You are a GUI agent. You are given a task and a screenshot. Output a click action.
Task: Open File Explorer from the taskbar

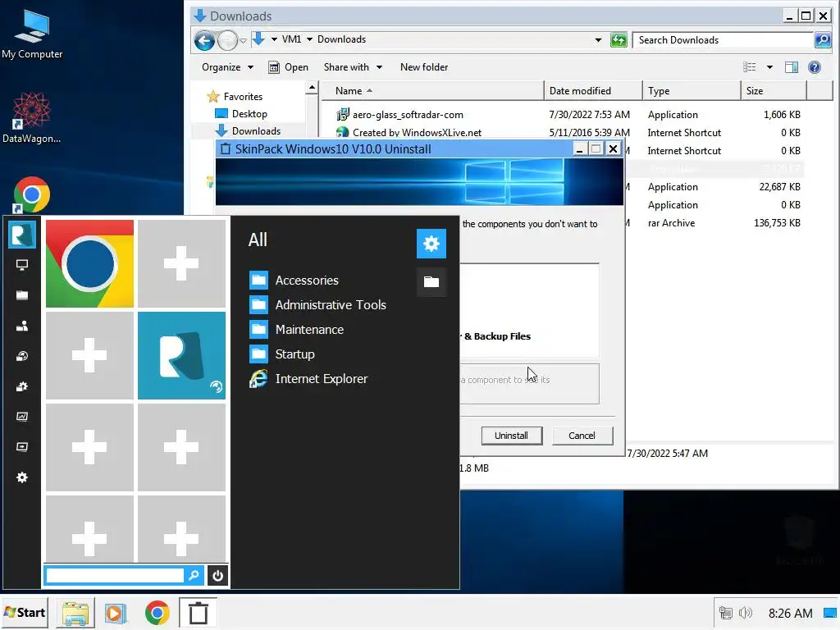(x=75, y=613)
